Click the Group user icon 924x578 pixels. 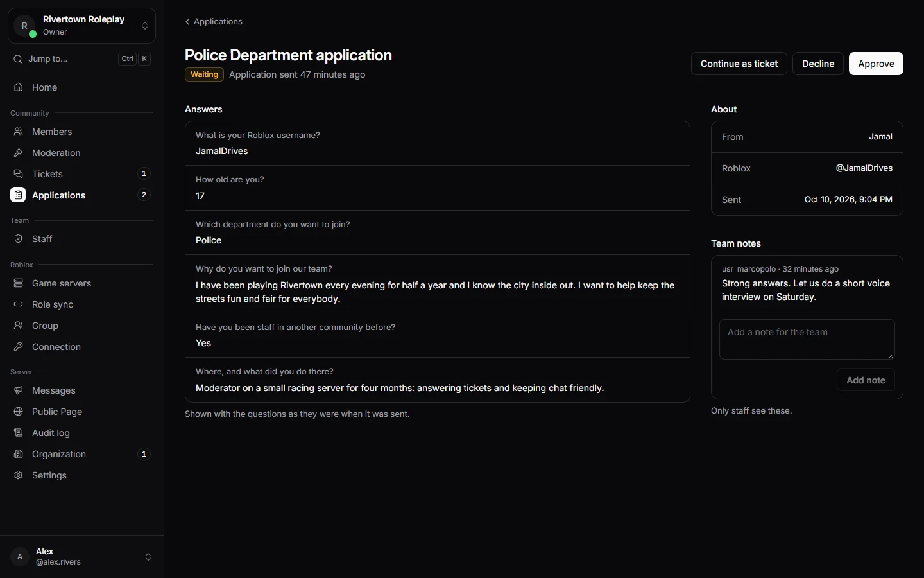(19, 326)
